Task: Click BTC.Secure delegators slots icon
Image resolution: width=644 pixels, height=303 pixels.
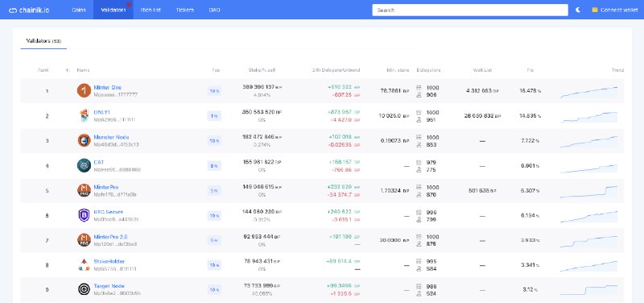Action: coord(419,212)
